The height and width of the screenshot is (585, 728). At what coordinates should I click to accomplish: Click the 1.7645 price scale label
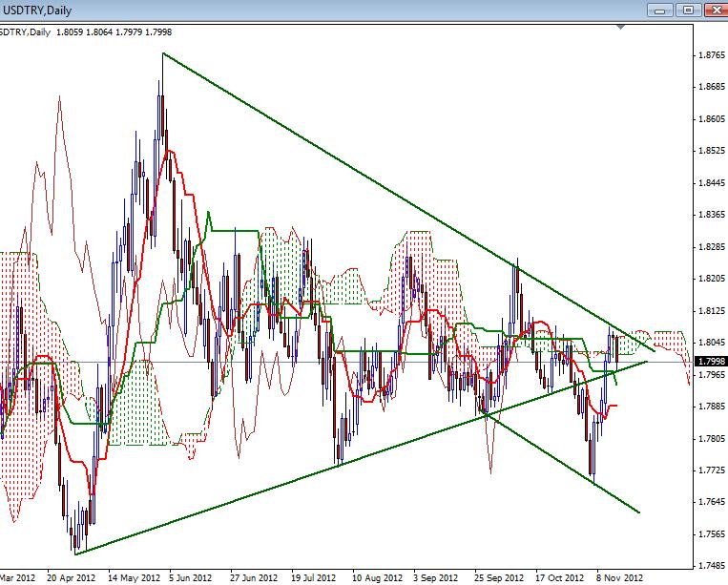(712, 502)
